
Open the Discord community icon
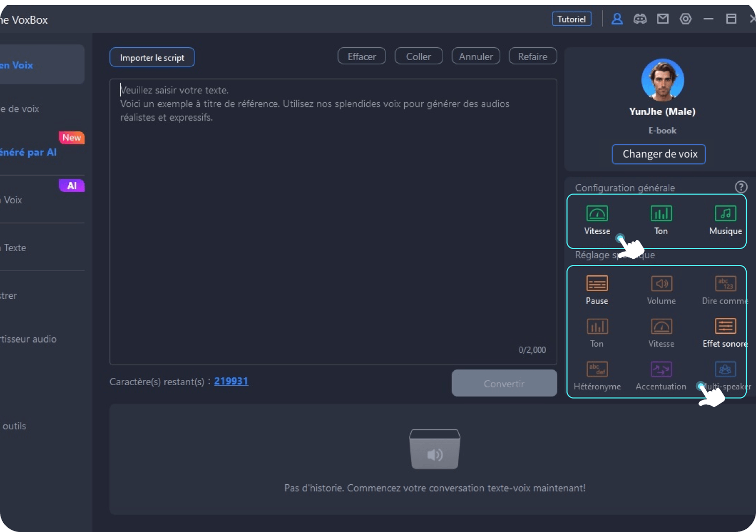point(640,19)
